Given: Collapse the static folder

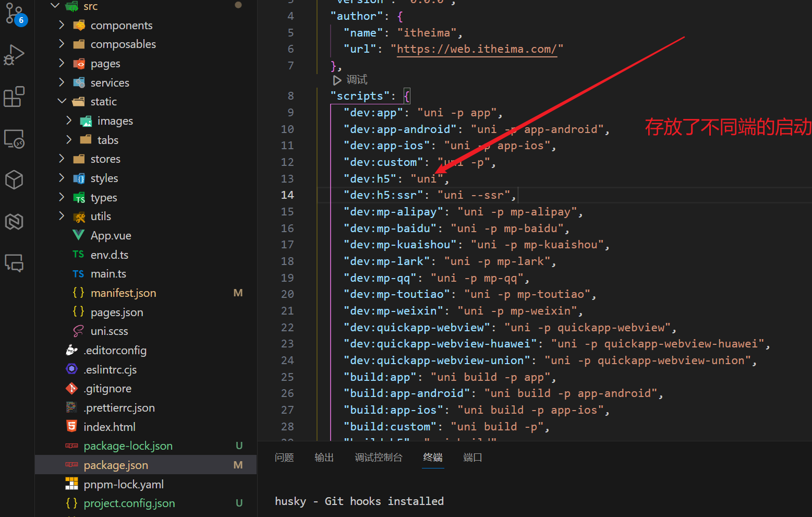Looking at the screenshot, I should pos(62,101).
